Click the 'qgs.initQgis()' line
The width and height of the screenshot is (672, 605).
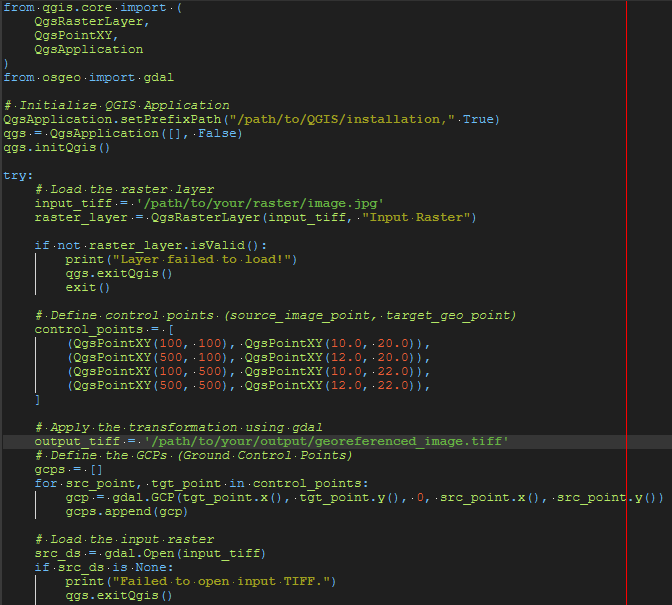pos(57,147)
